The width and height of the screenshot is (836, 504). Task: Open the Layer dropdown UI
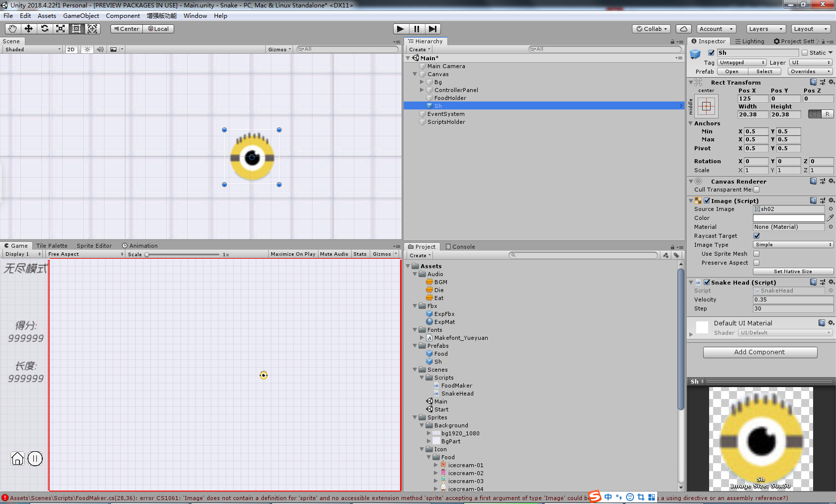tap(811, 63)
